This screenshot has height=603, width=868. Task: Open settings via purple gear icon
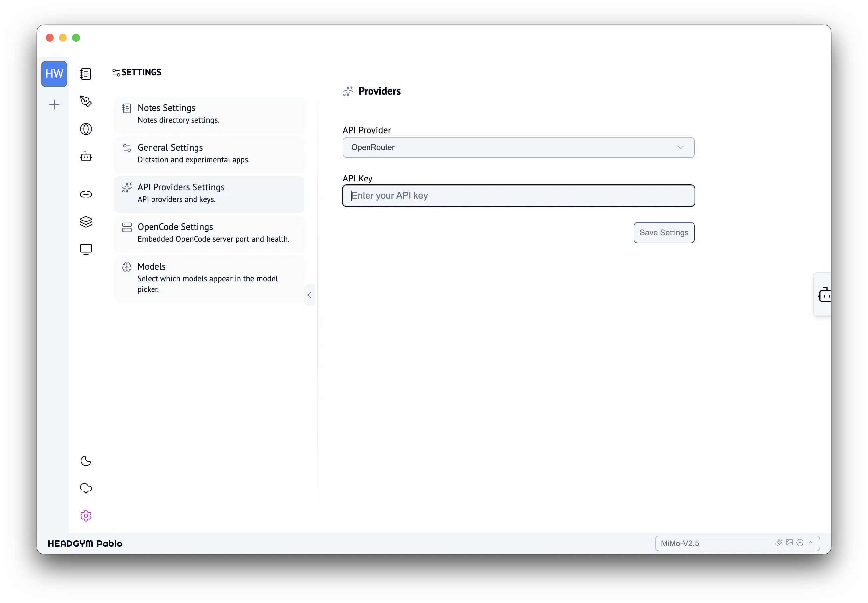click(86, 516)
